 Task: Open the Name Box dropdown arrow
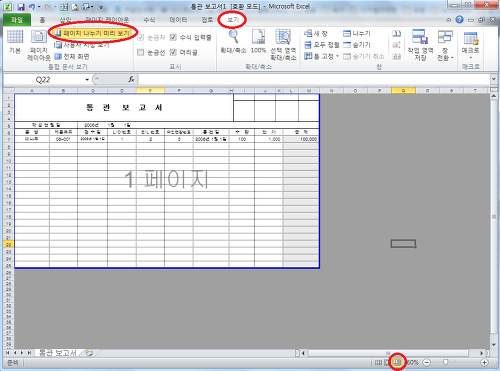pyautogui.click(x=87, y=80)
